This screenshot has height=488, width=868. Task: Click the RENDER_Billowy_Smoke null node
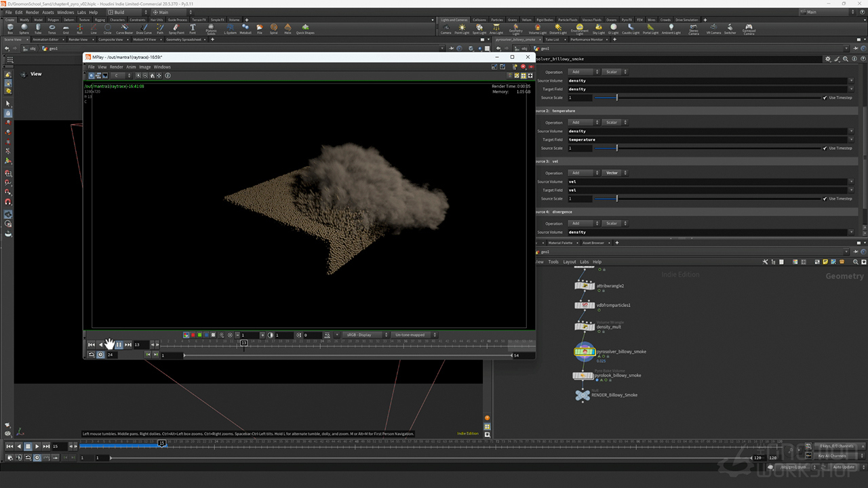(x=583, y=395)
